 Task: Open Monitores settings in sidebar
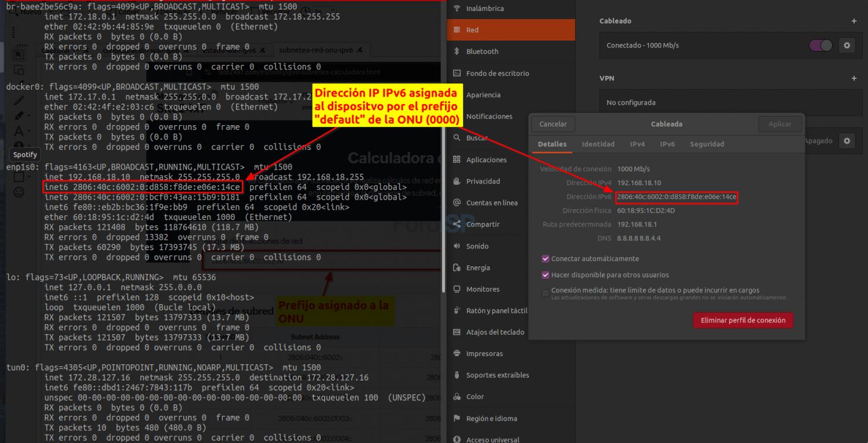483,289
